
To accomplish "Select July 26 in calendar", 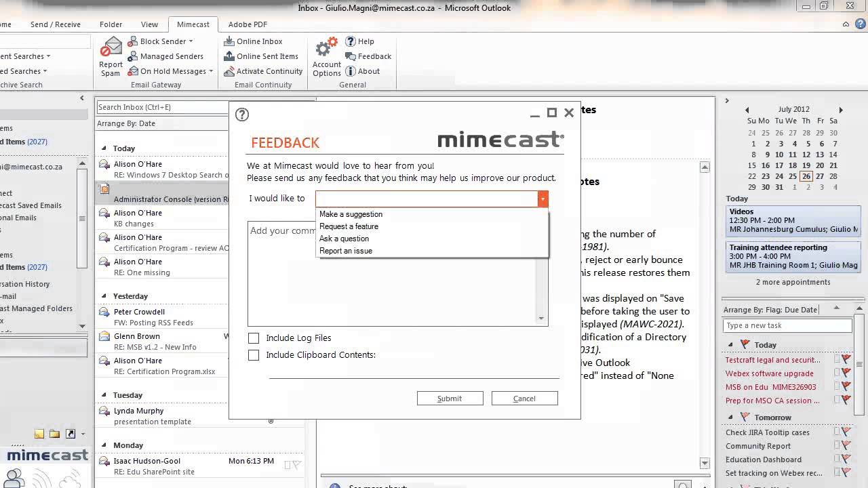I will [x=806, y=176].
